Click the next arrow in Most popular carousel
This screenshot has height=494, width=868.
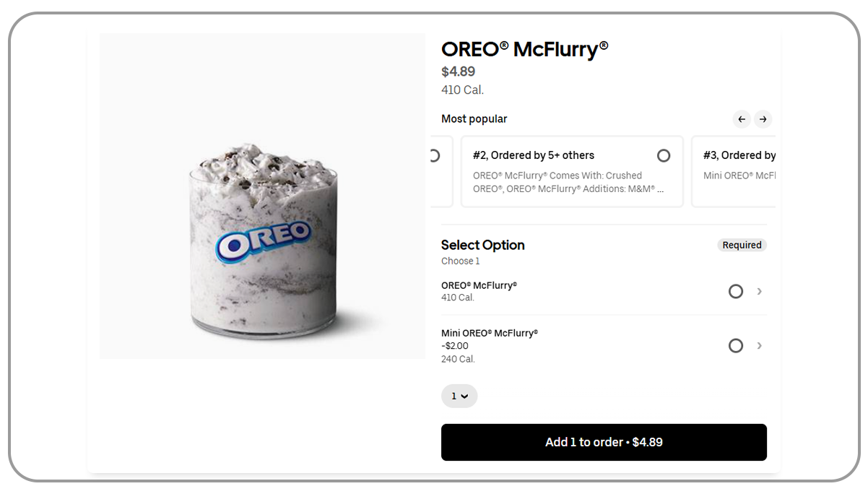tap(763, 119)
